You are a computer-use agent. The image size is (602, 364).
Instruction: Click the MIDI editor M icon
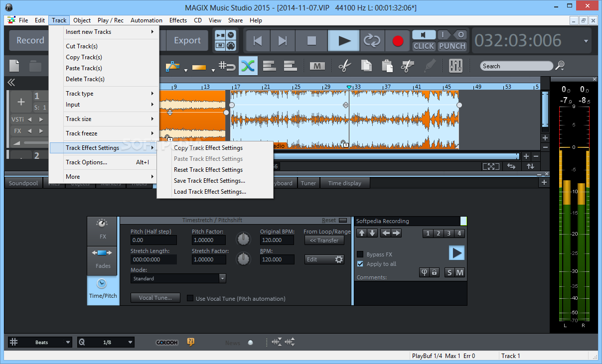pyautogui.click(x=317, y=66)
